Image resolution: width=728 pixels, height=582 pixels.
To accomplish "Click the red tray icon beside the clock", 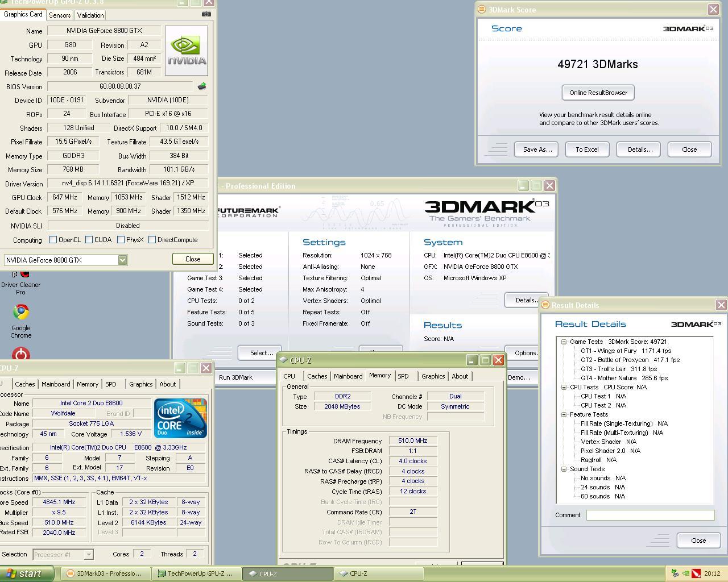I will click(696, 573).
